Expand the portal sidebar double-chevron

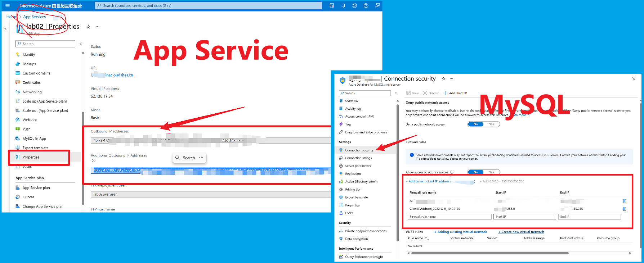(5, 29)
